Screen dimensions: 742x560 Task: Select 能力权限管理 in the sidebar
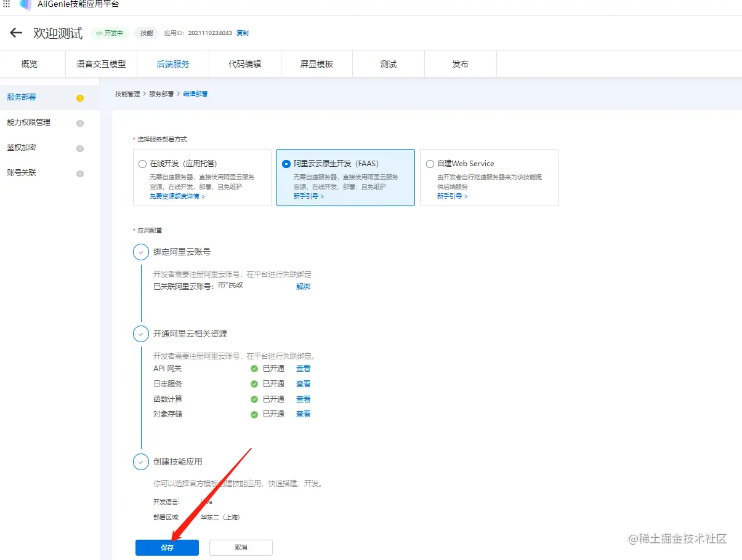(49, 122)
